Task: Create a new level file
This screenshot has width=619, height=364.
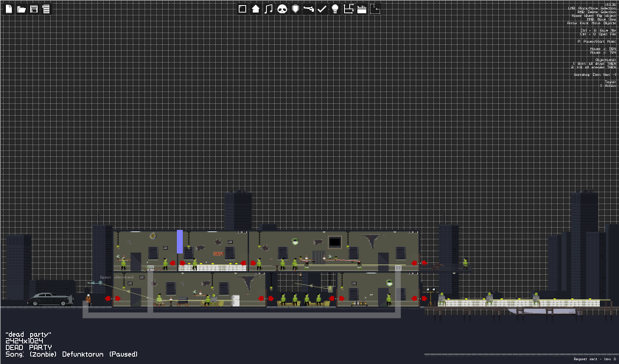Action: coord(8,9)
